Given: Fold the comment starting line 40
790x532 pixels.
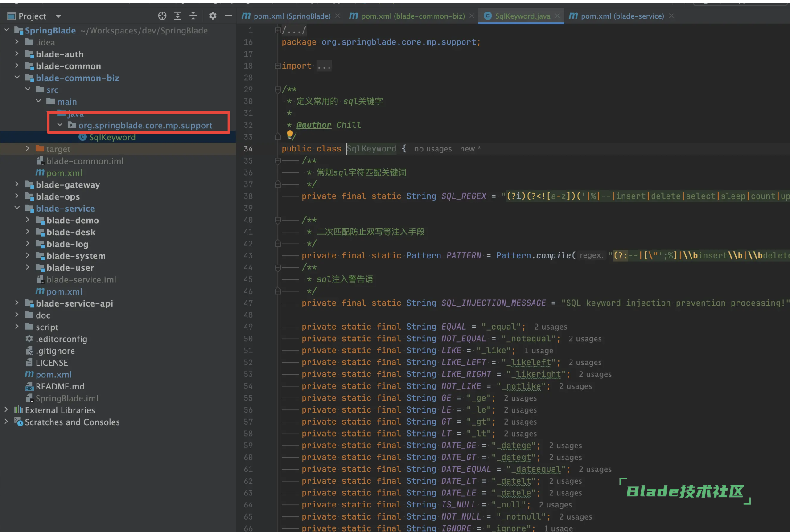Looking at the screenshot, I should pyautogui.click(x=278, y=220).
